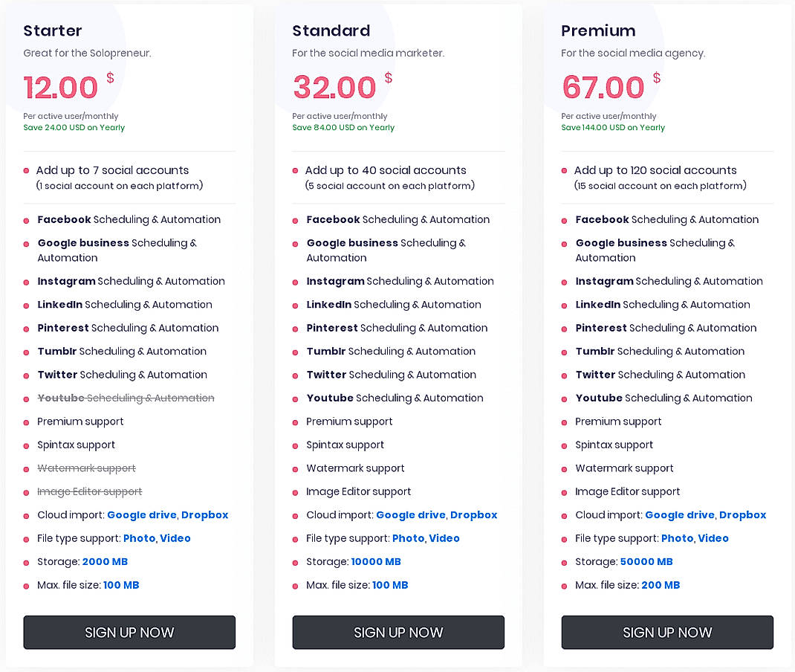Screen dimensions: 795x672
Task: Click Video file type link in Standard plan
Action: pos(444,538)
